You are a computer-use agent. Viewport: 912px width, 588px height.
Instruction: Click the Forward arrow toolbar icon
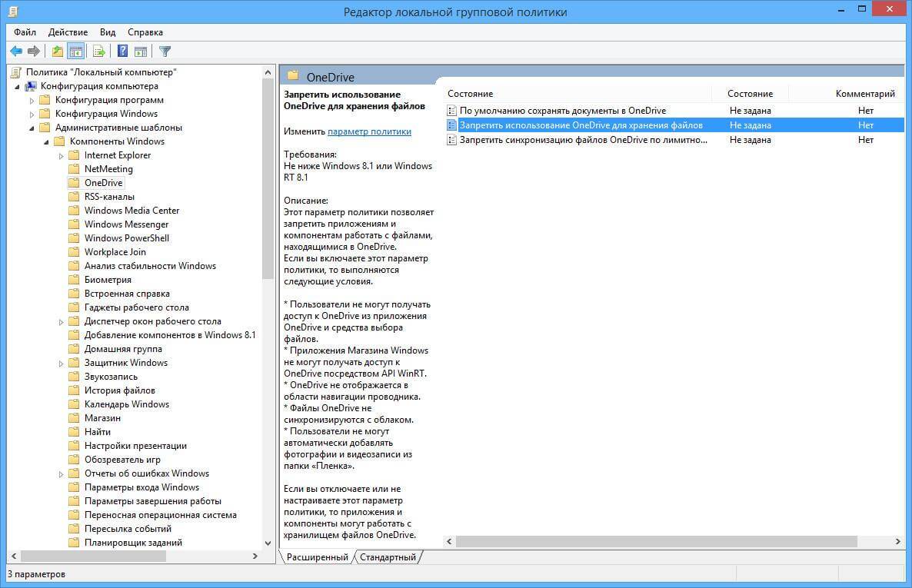[34, 51]
